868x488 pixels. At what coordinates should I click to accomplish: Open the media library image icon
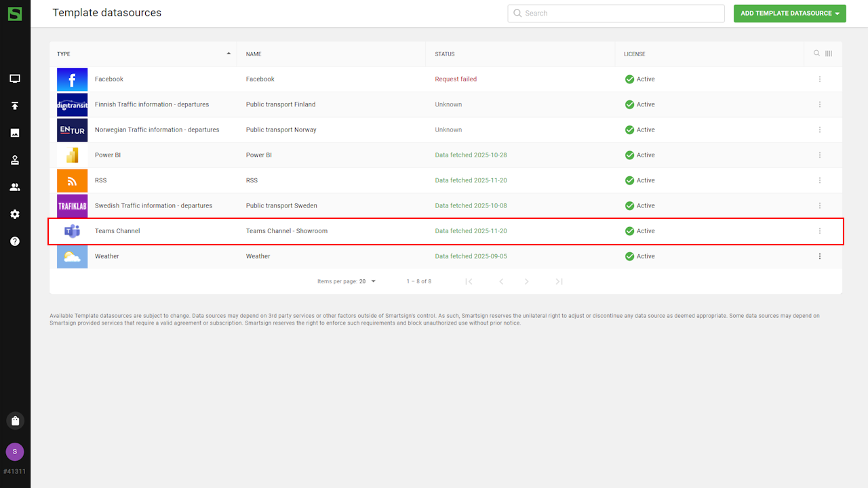click(15, 133)
